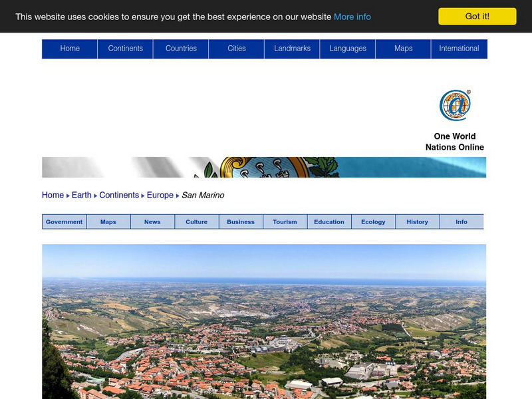This screenshot has height=399, width=532.
Task: Jump to the Government section tab
Action: [x=65, y=222]
